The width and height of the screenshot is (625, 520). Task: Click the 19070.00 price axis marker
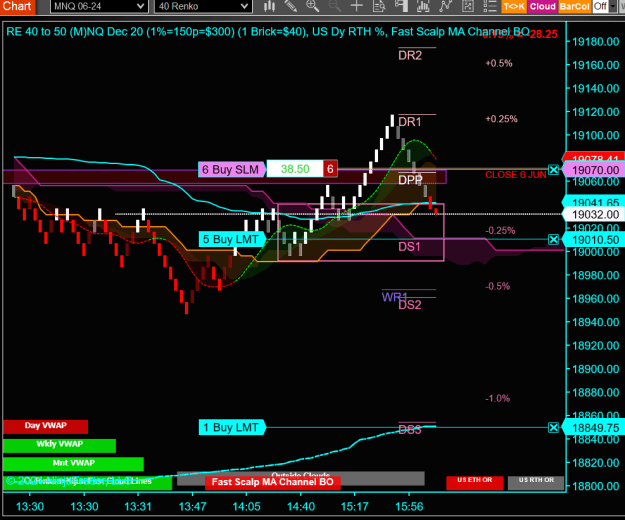tap(594, 170)
